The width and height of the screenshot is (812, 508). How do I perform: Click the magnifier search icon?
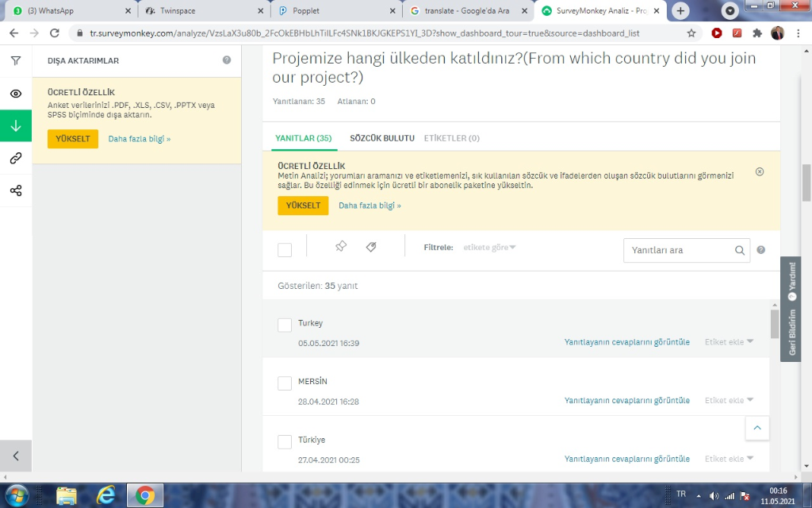pyautogui.click(x=740, y=250)
